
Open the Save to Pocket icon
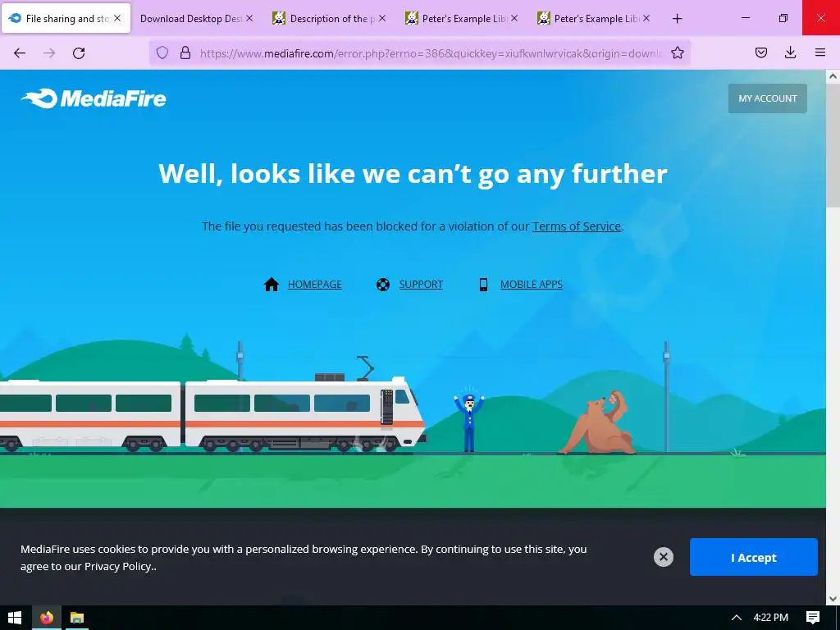[x=761, y=52]
